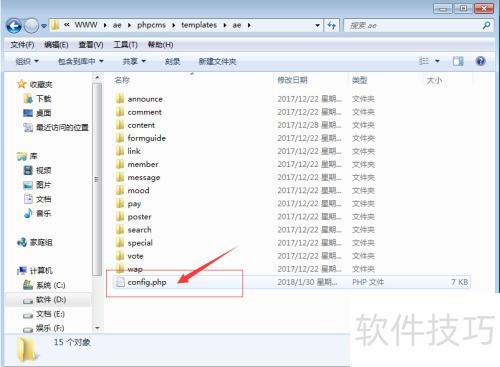Select the member folder icon

(x=120, y=164)
